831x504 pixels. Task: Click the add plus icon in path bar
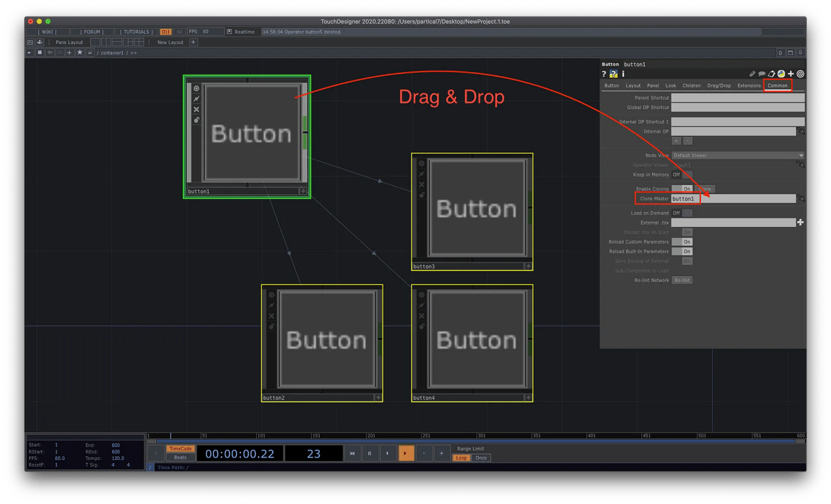(69, 52)
